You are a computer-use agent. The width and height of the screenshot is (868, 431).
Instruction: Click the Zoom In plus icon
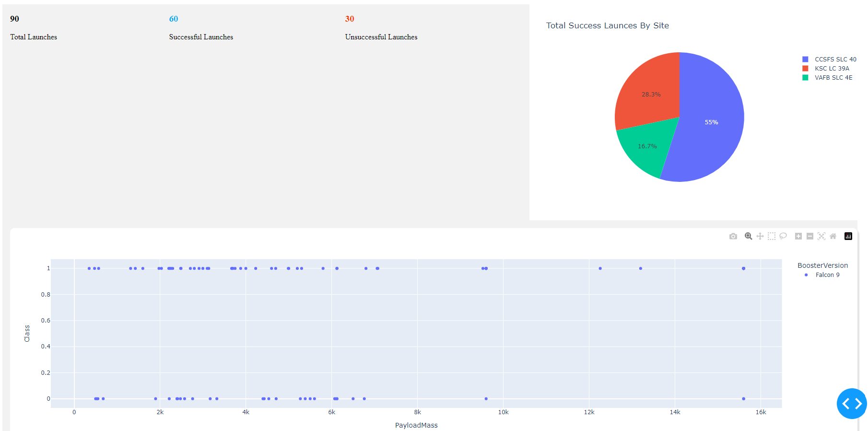coord(798,236)
